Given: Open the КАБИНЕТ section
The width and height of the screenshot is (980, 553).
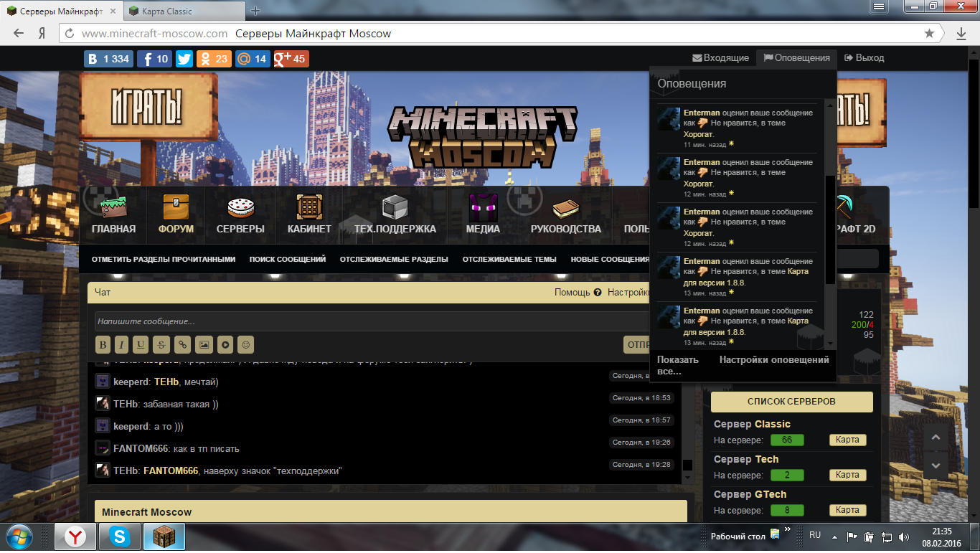Looking at the screenshot, I should pyautogui.click(x=309, y=214).
